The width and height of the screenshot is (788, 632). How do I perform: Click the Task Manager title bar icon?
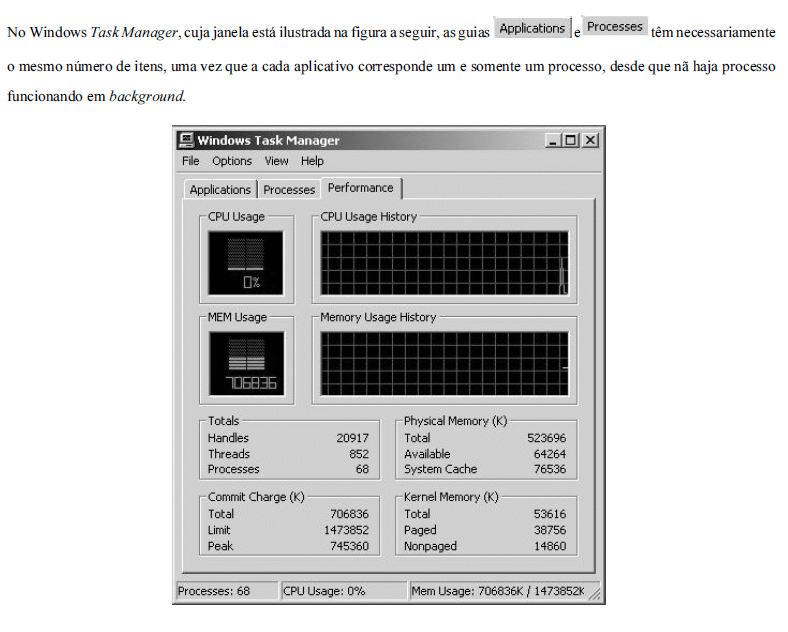186,140
